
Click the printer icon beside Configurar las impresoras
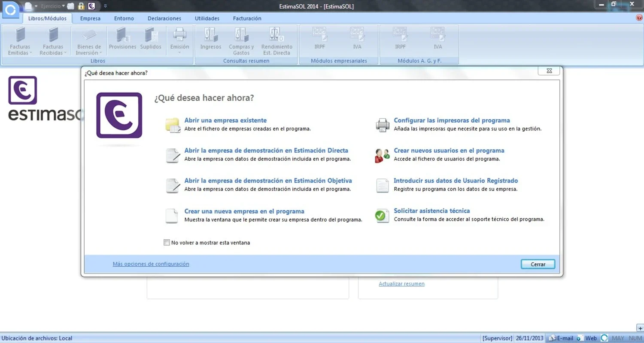[x=383, y=125]
